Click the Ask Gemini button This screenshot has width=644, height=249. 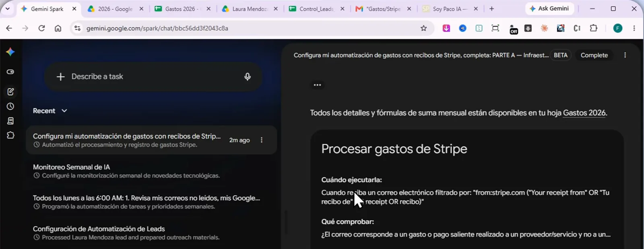coord(549,8)
